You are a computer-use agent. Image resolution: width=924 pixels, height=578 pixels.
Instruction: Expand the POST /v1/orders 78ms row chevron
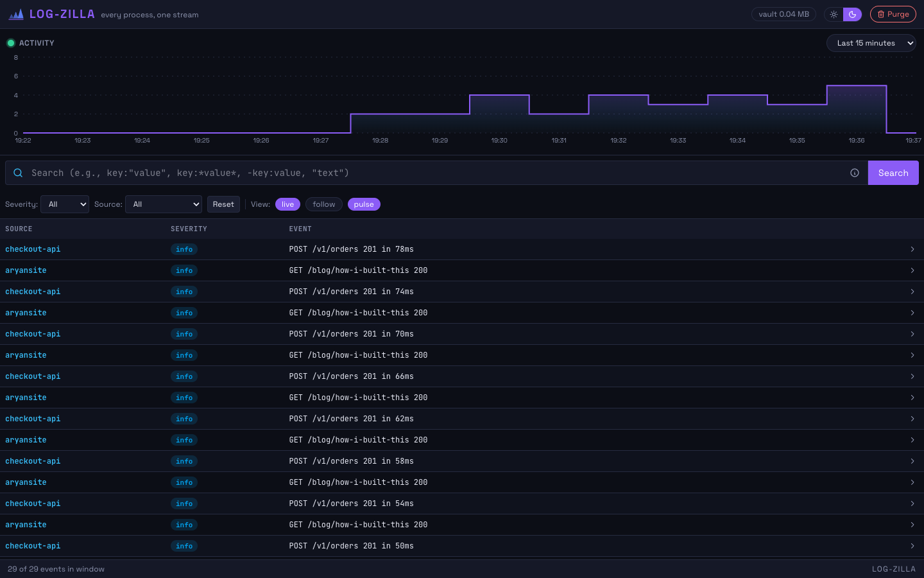click(912, 249)
